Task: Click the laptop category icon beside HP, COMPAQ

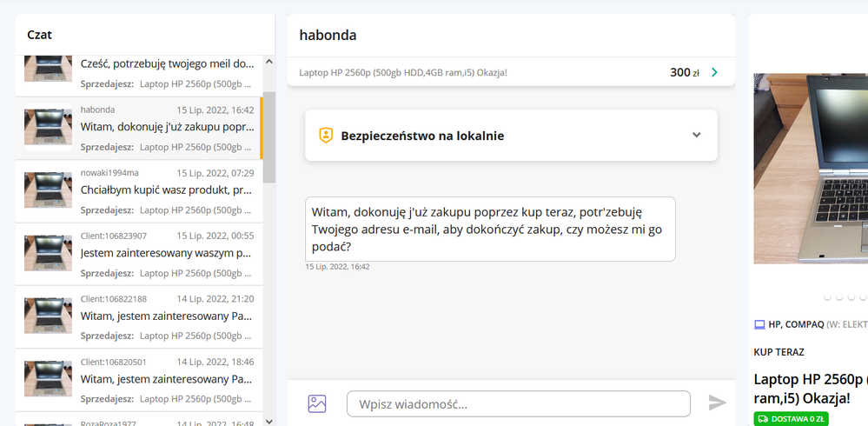Action: coord(759,324)
